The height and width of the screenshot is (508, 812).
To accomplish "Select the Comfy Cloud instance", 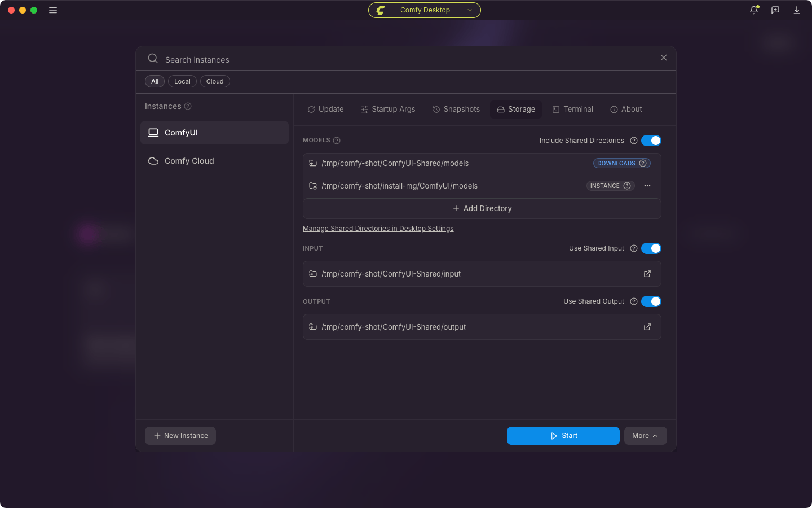I will tap(214, 161).
